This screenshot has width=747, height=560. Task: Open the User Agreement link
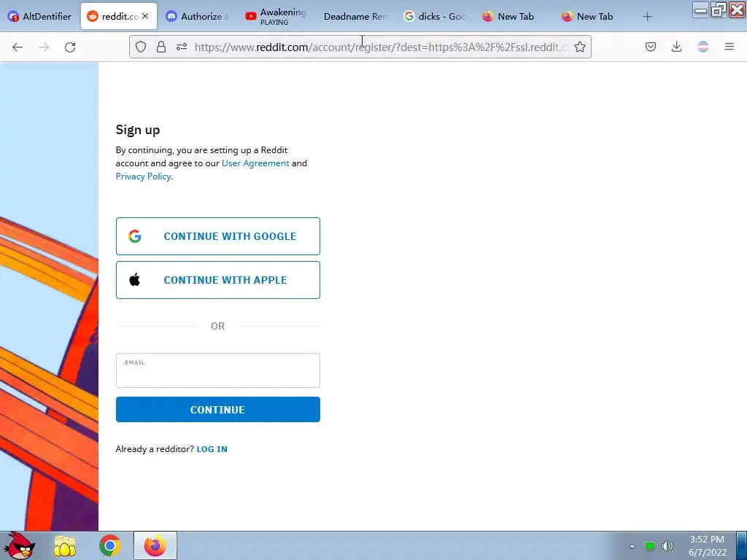255,163
